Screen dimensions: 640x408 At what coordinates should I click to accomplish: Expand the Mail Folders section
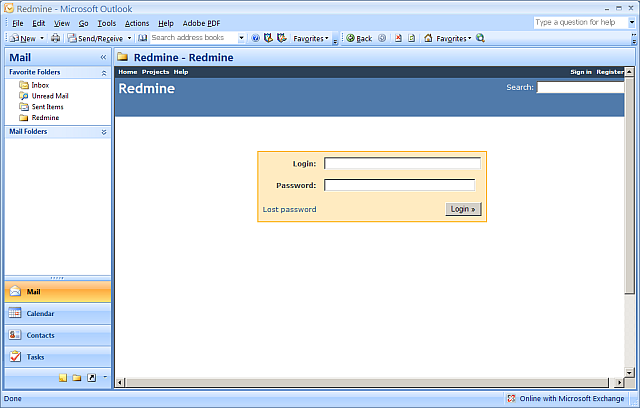click(x=104, y=132)
